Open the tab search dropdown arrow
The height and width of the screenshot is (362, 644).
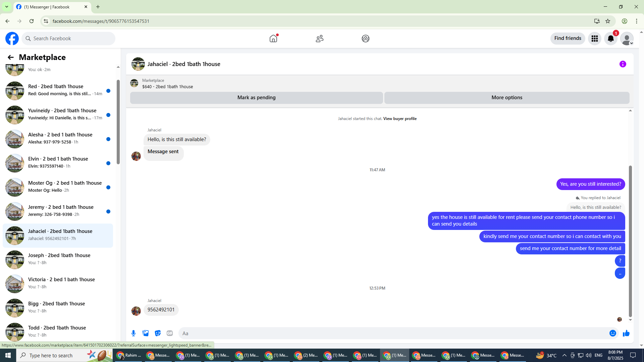tap(7, 7)
